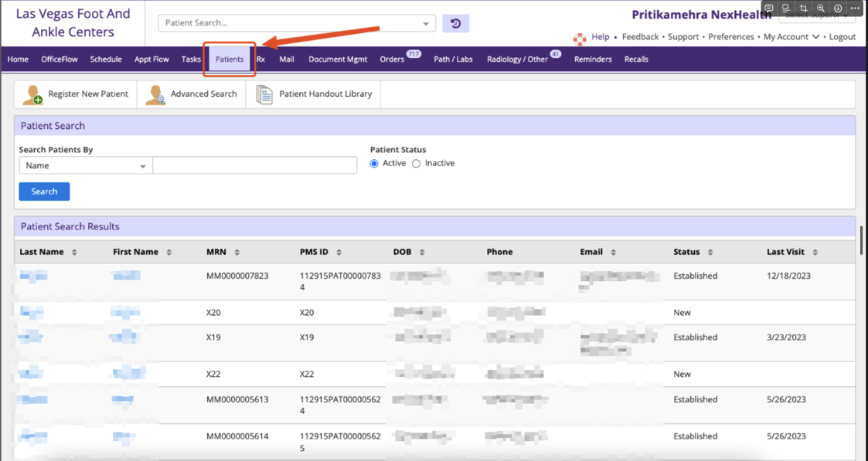868x461 pixels.
Task: Click the Radiology / Other 41 badge
Action: coord(555,54)
